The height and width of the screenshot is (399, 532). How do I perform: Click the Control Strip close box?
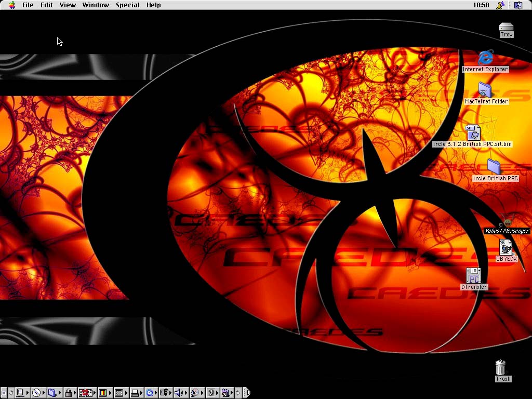(x=4, y=393)
